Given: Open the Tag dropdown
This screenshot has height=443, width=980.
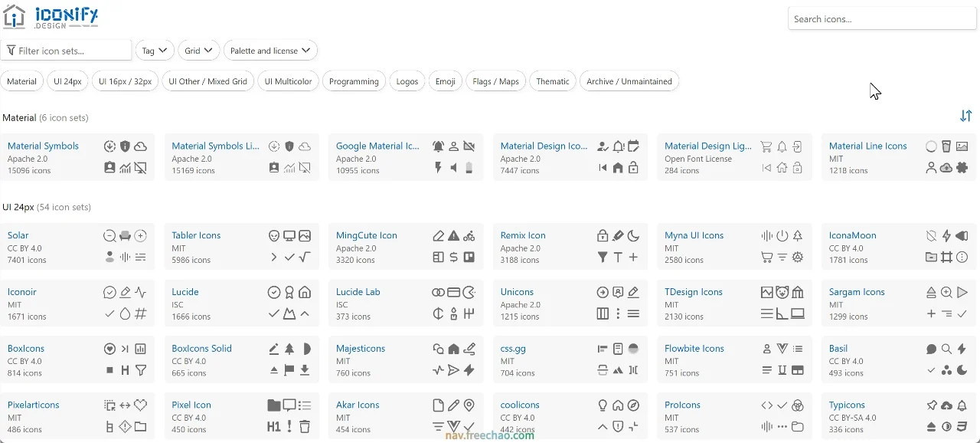Looking at the screenshot, I should point(155,51).
